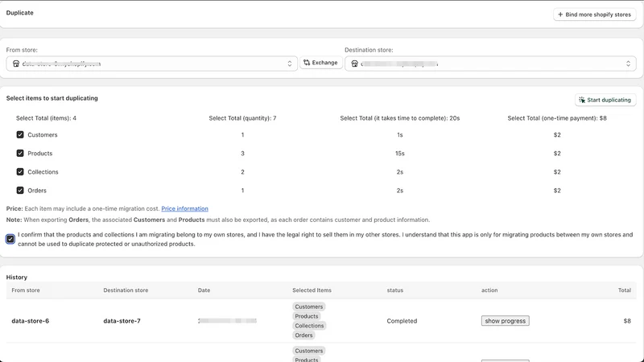Click show progress for data-store-6 row
The width and height of the screenshot is (644, 362).
505,321
